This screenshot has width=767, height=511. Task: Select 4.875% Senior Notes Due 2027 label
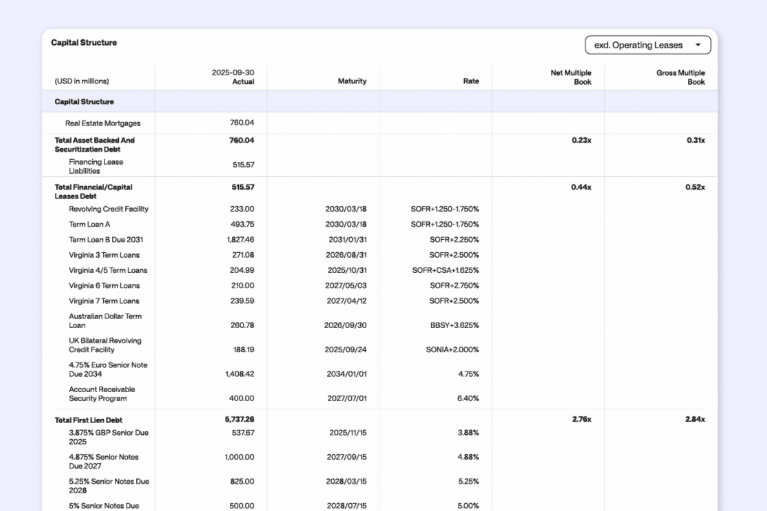point(103,462)
